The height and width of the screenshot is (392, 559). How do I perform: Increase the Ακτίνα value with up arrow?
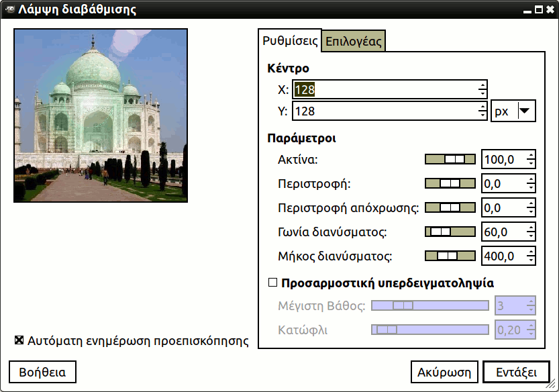click(x=531, y=156)
